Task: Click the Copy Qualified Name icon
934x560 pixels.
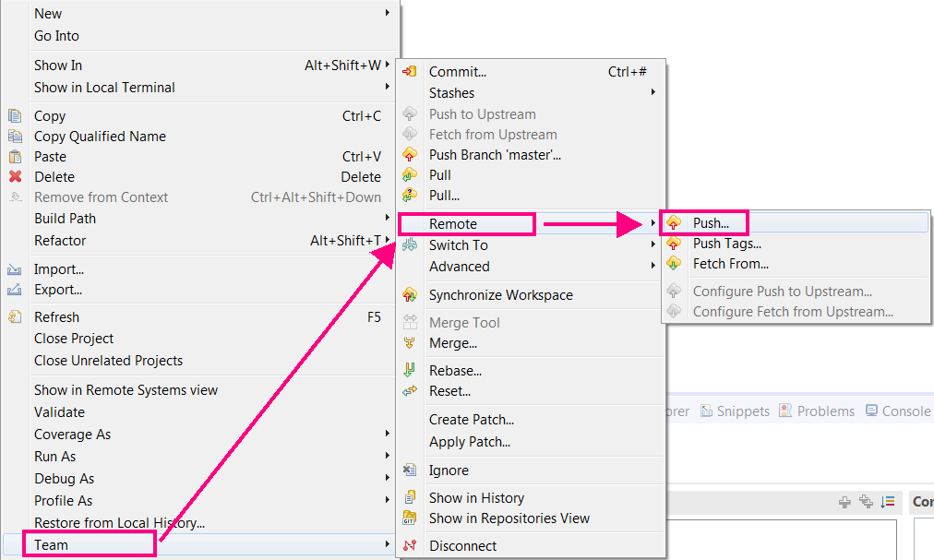Action: 15,136
